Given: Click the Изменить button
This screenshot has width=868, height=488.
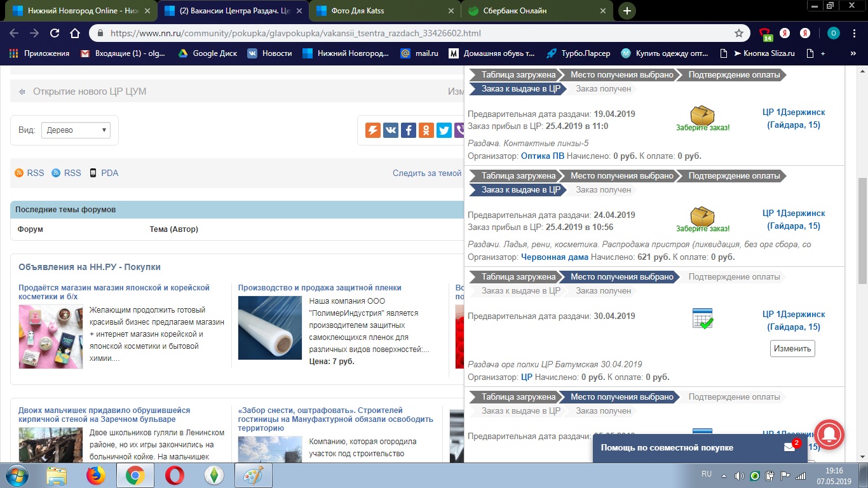Looking at the screenshot, I should [792, 348].
